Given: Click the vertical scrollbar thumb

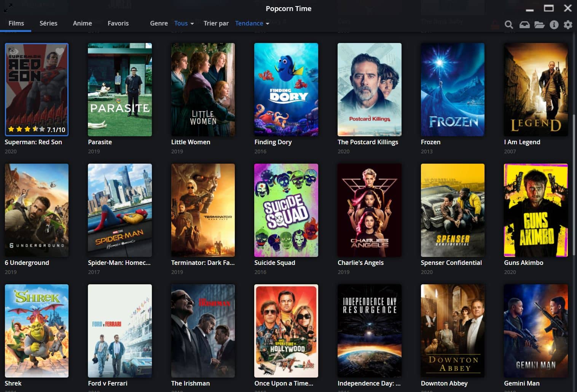Looking at the screenshot, I should (x=574, y=185).
